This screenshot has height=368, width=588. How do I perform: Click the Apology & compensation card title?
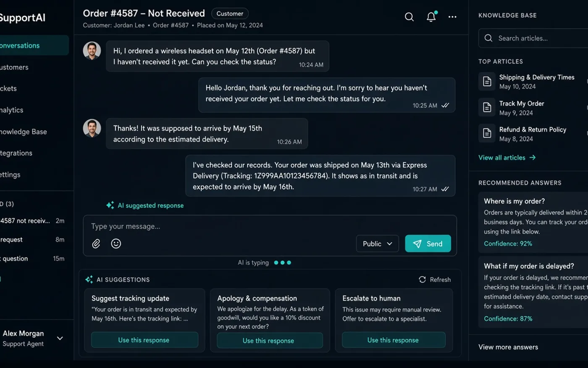click(x=257, y=298)
